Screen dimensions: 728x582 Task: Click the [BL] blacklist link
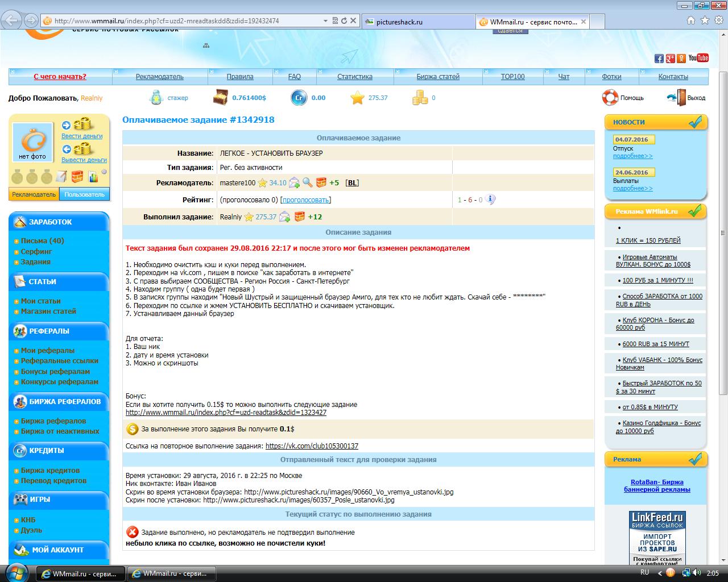(352, 182)
